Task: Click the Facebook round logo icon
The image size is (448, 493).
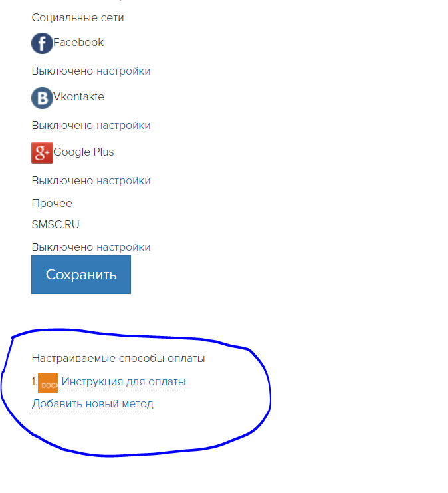Action: click(42, 43)
